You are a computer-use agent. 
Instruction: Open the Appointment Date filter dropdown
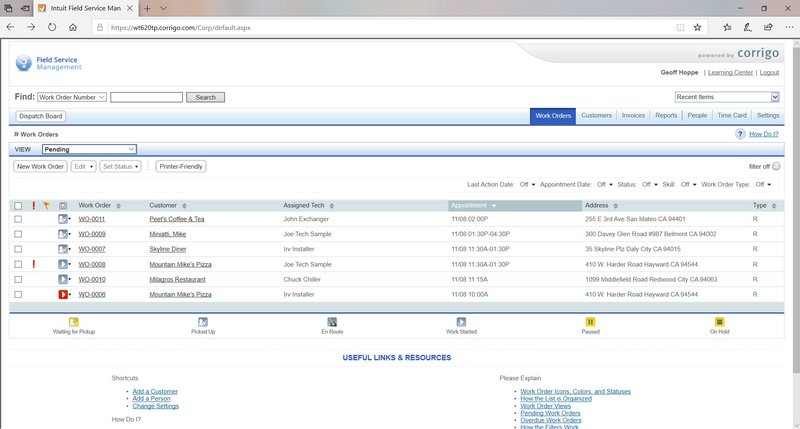605,185
